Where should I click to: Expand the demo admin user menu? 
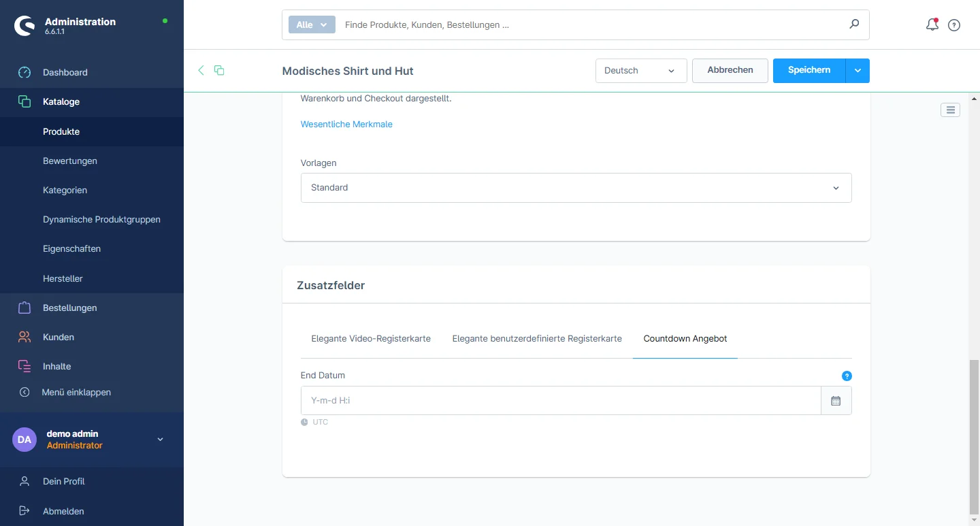[161, 440]
